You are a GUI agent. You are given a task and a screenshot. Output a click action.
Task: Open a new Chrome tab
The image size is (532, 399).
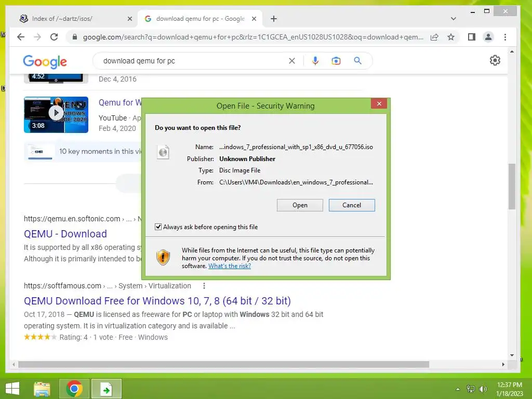pos(274,19)
